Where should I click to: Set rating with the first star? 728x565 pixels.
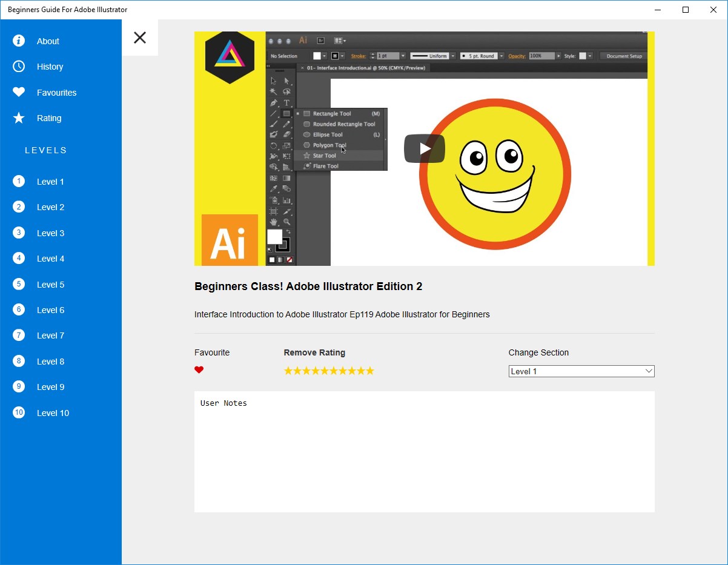coord(288,371)
